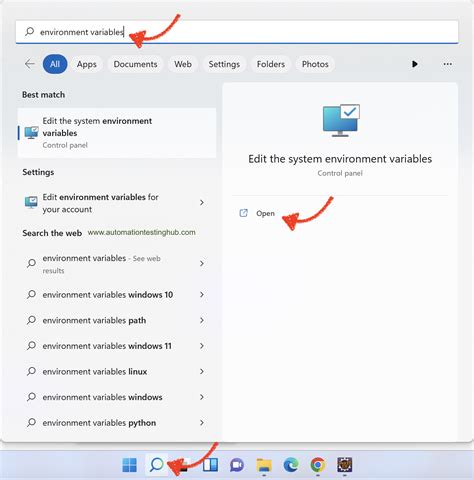Click the play arrow next to Photos filter
This screenshot has height=480, width=474.
pyautogui.click(x=415, y=64)
